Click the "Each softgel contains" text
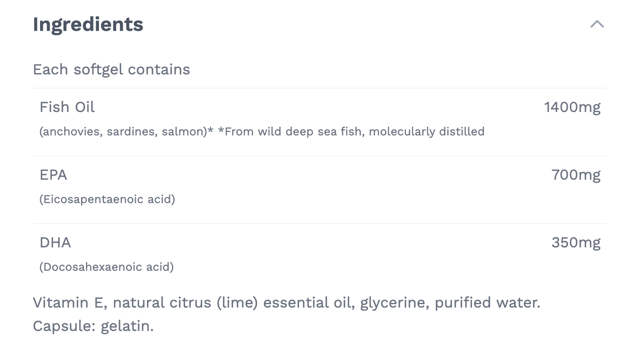Viewport: 644px width, 351px height. (x=111, y=70)
